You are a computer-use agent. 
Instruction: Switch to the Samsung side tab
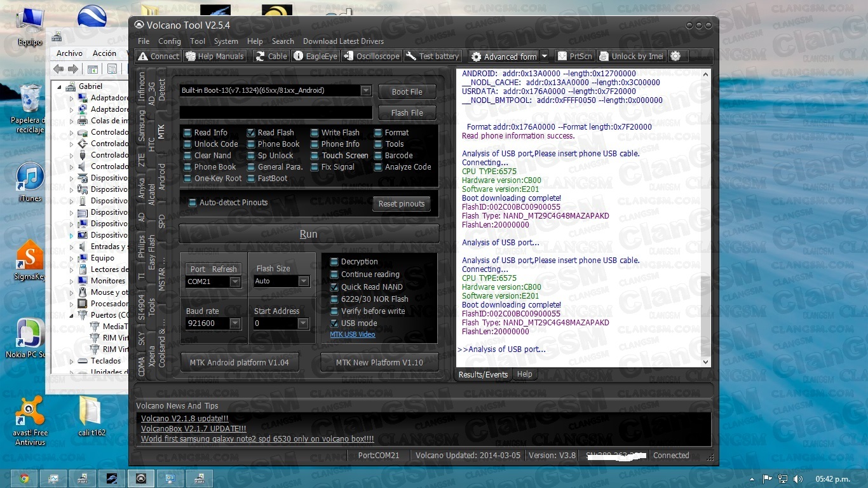click(141, 126)
